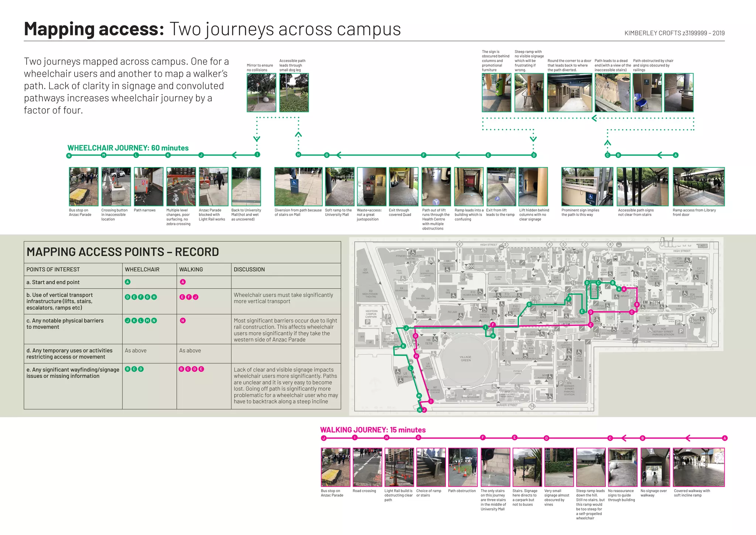Image resolution: width=756 pixels, height=535 pixels.
Task: Click point F on the green wheelchair timeline
Action: [x=424, y=155]
